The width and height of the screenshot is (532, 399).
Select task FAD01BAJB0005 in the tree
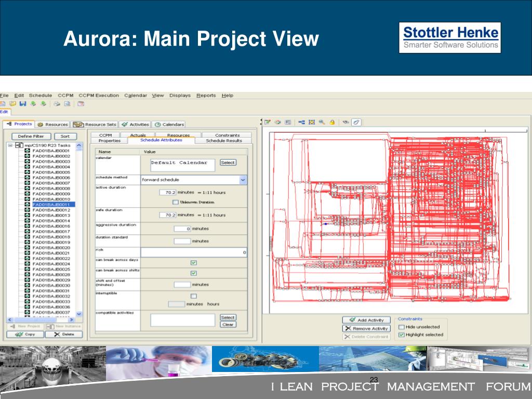tap(51, 172)
